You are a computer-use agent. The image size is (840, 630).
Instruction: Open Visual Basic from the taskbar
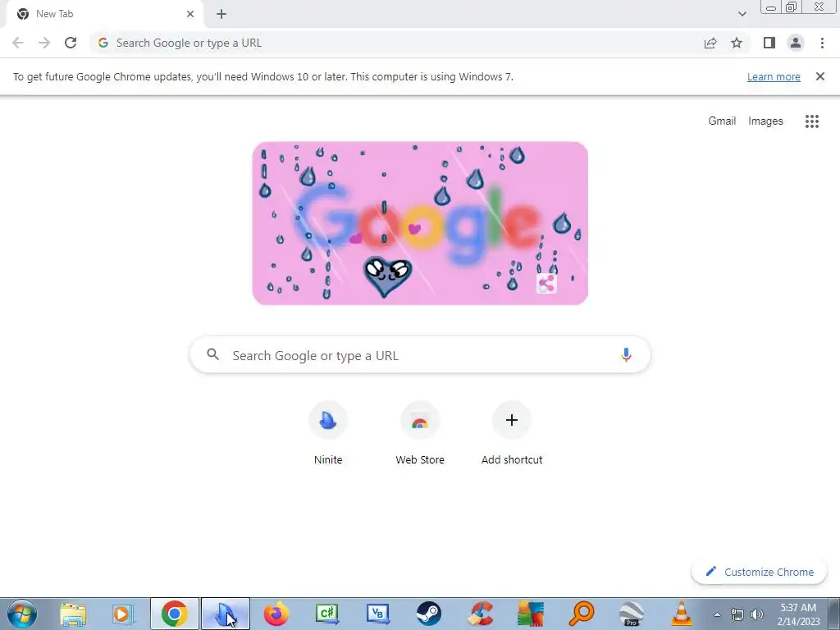click(x=377, y=614)
